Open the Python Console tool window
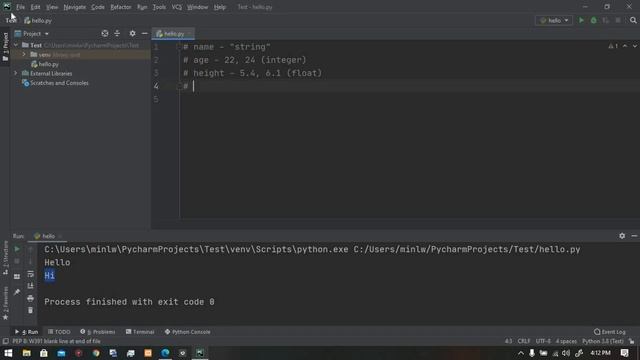The width and height of the screenshot is (640, 360). (x=188, y=332)
